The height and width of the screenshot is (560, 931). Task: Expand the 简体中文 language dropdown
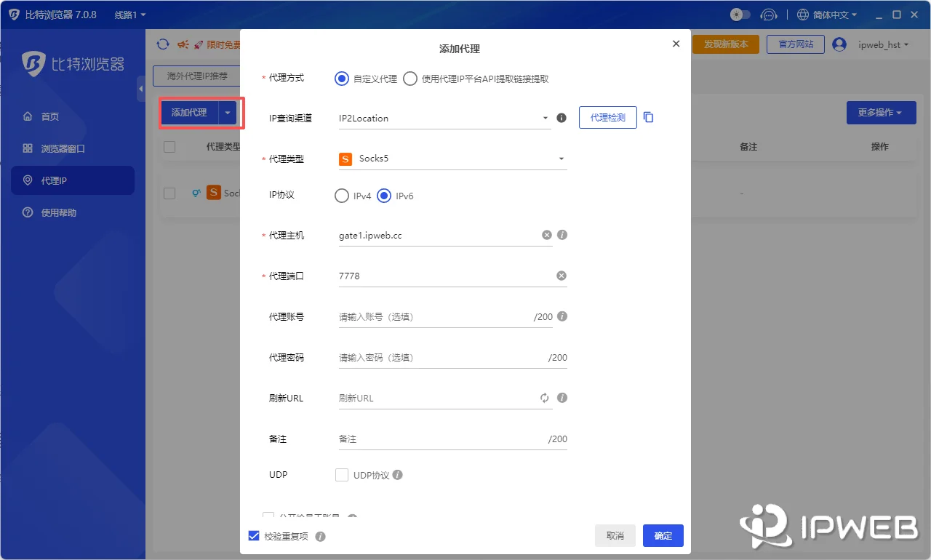coord(826,14)
